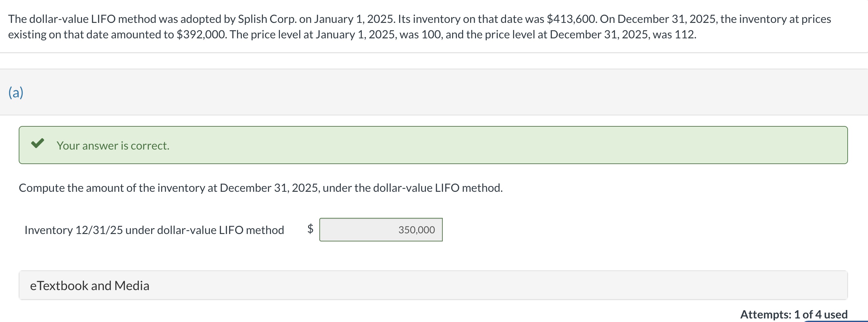Click the dollar sign before the input
The image size is (868, 322).
click(x=310, y=229)
